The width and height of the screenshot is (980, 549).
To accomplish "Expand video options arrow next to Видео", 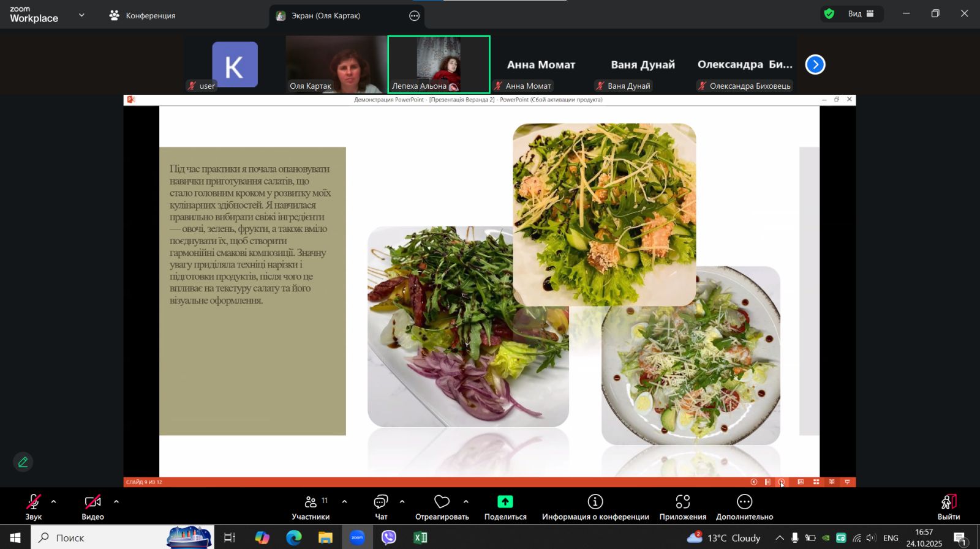I will pos(116,502).
